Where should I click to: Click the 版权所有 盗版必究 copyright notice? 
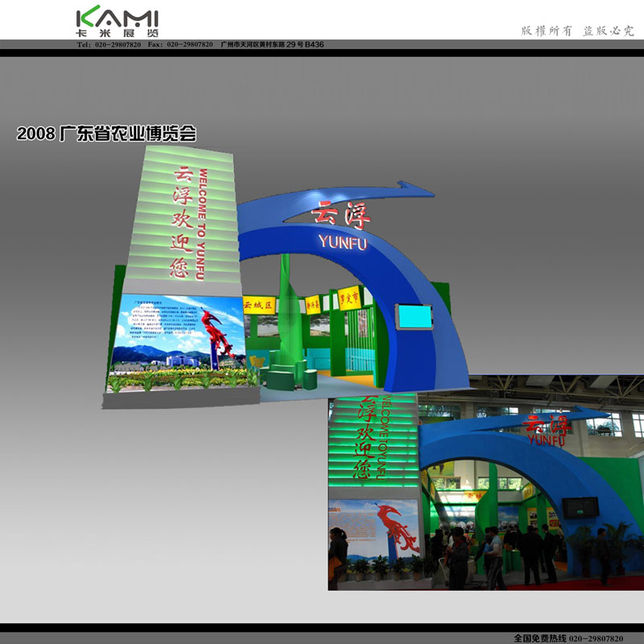click(577, 31)
